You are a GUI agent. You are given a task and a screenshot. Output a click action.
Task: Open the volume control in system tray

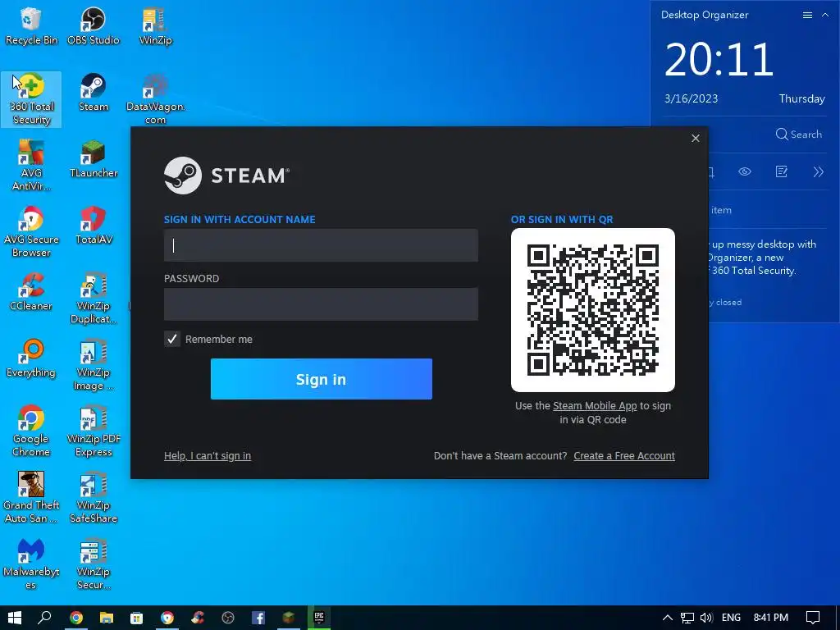pos(706,618)
